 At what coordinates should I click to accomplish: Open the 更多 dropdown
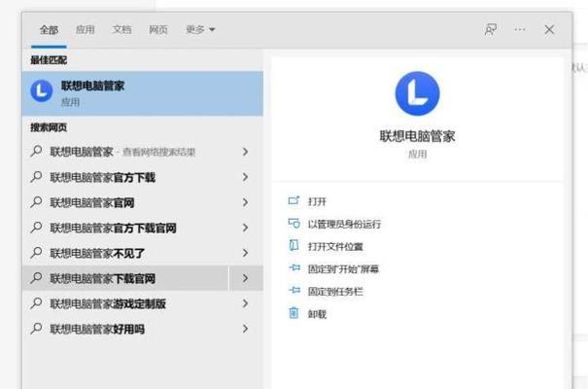[x=200, y=29]
